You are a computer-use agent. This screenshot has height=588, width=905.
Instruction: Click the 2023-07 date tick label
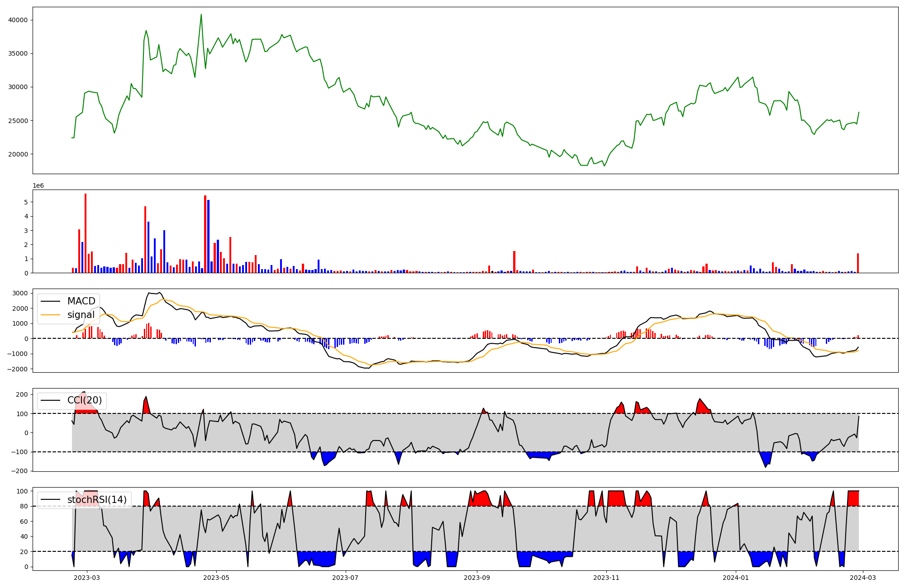[346, 578]
